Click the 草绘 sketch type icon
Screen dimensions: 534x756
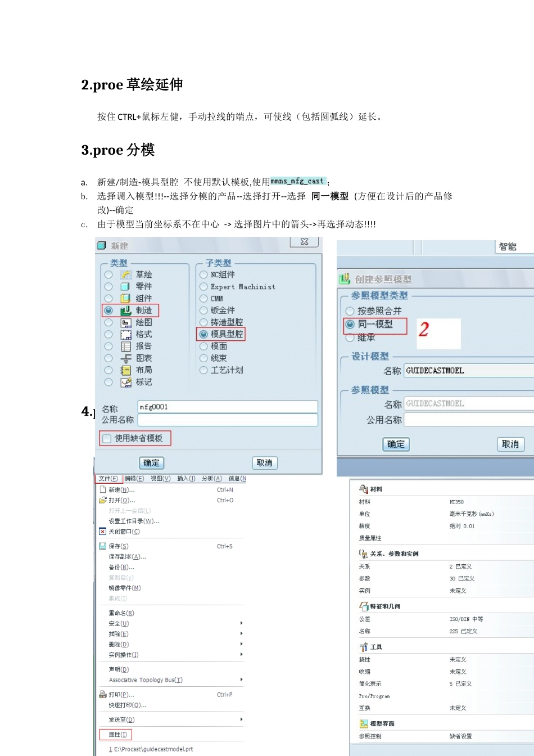click(x=126, y=274)
